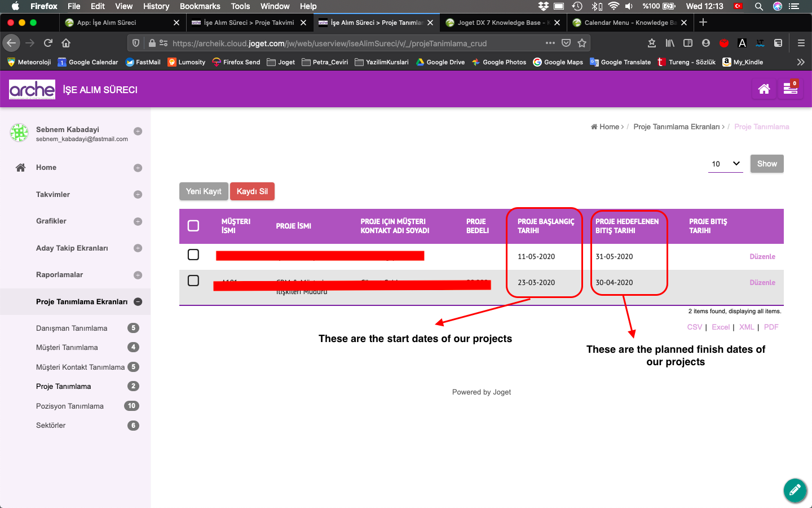Open Müşteri Kontakt Tanımlama in the sidebar
Viewport: 812px width, 508px height.
(x=80, y=367)
